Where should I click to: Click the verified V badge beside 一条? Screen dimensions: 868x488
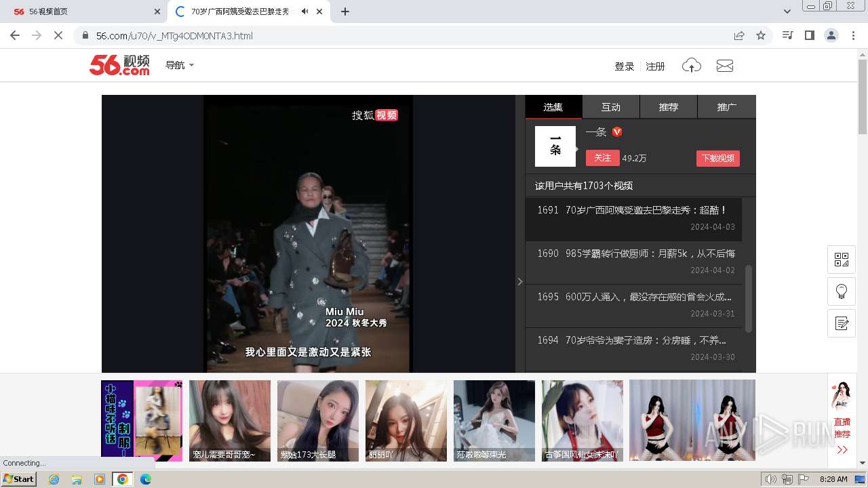coord(617,132)
